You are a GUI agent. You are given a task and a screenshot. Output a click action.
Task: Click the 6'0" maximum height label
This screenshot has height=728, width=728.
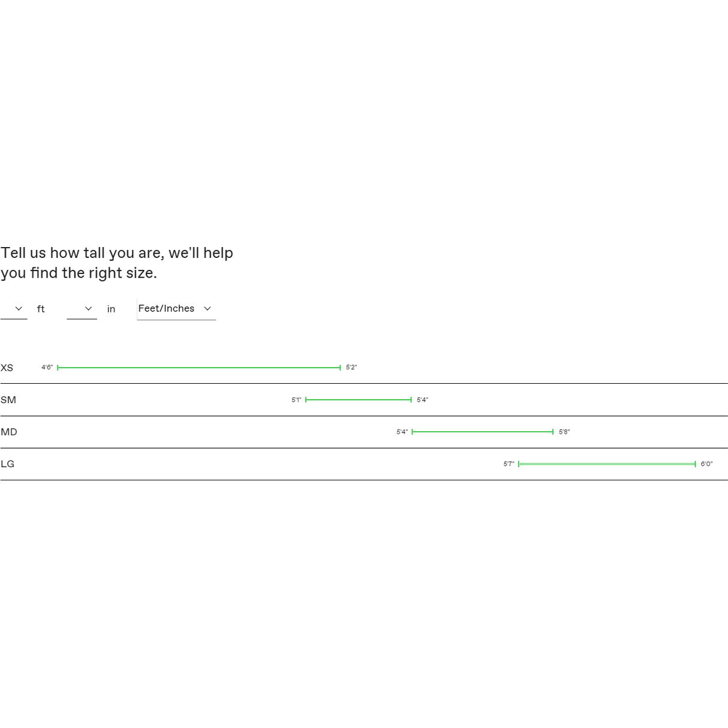click(706, 464)
